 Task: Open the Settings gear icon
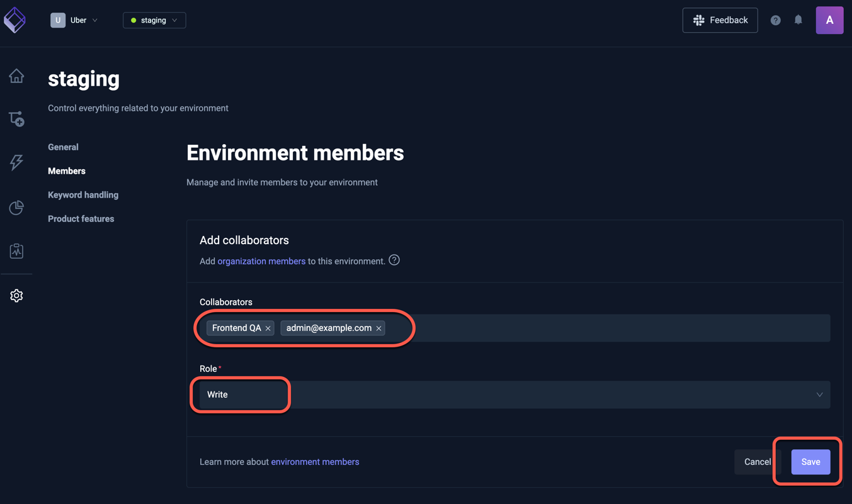coord(16,295)
